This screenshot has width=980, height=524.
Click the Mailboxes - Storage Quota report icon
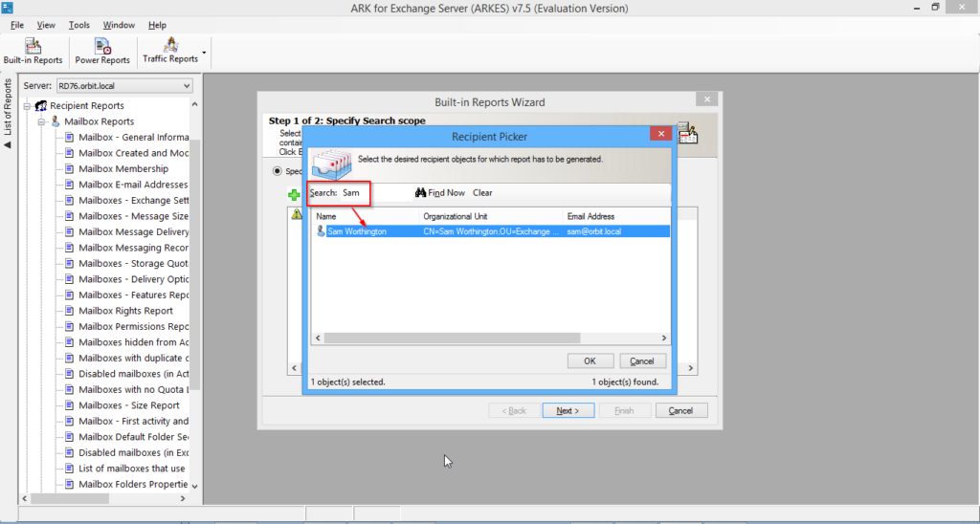coord(69,264)
